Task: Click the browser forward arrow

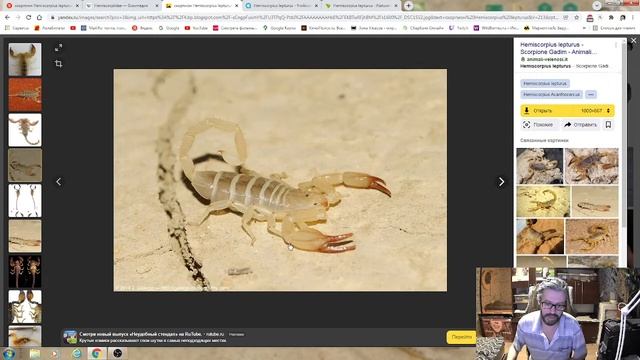Action: (x=18, y=18)
